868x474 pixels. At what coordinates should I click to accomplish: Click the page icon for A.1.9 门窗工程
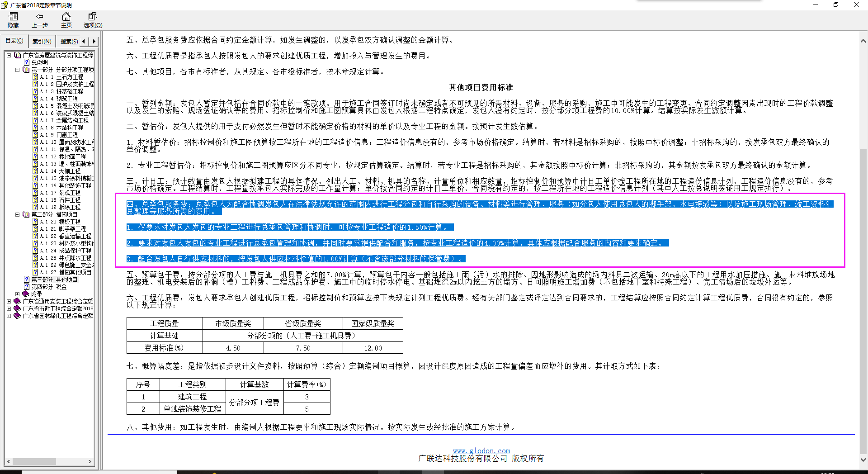[x=35, y=135]
